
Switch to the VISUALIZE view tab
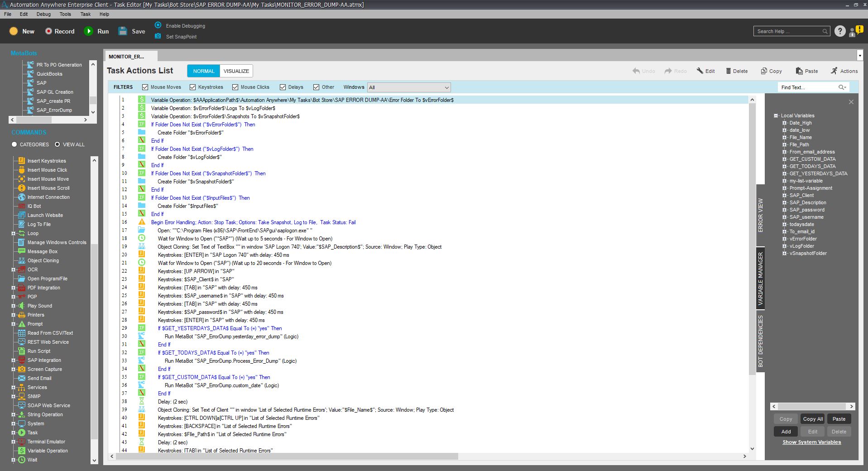236,71
